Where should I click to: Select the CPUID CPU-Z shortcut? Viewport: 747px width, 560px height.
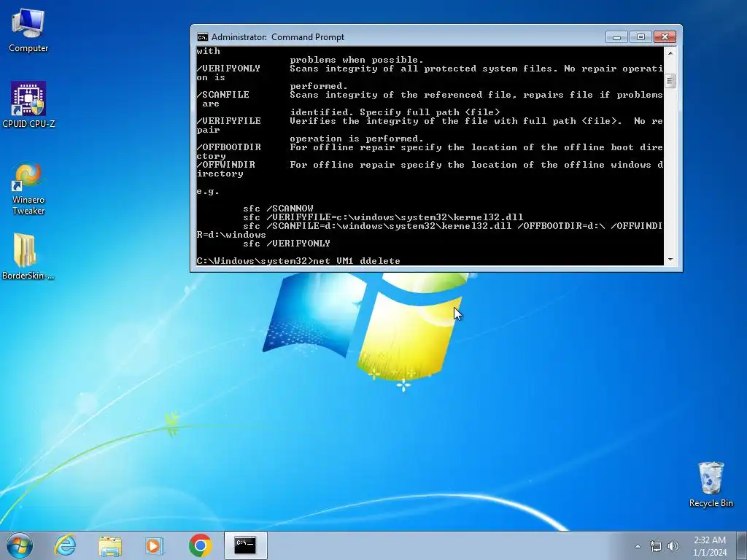coord(28,105)
